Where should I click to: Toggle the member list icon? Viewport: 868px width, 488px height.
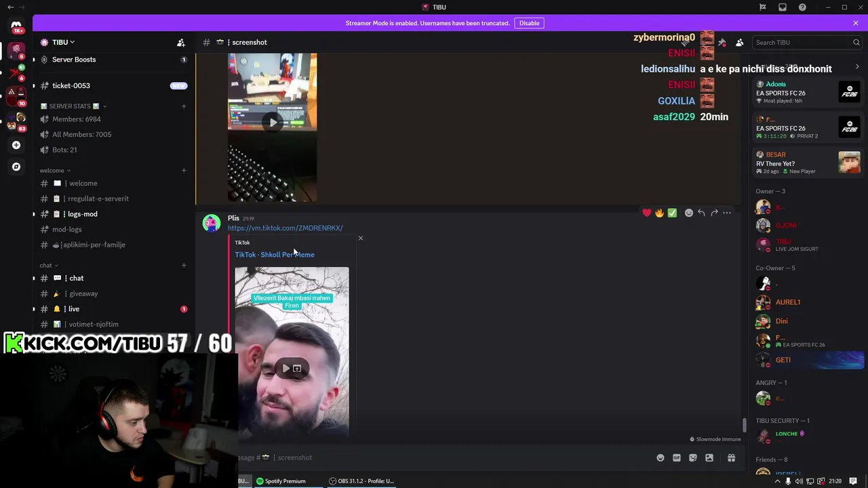point(740,42)
